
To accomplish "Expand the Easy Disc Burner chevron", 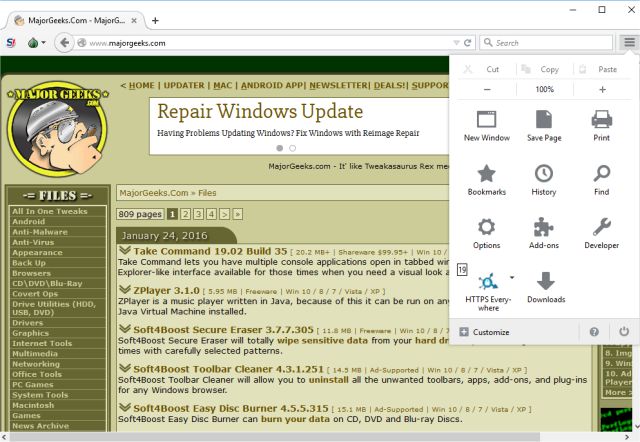I will point(124,407).
